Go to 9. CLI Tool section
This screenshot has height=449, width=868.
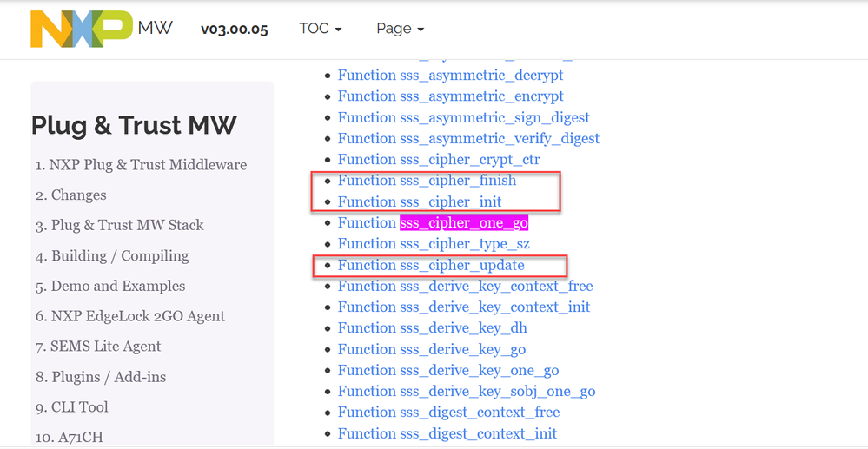click(x=72, y=407)
